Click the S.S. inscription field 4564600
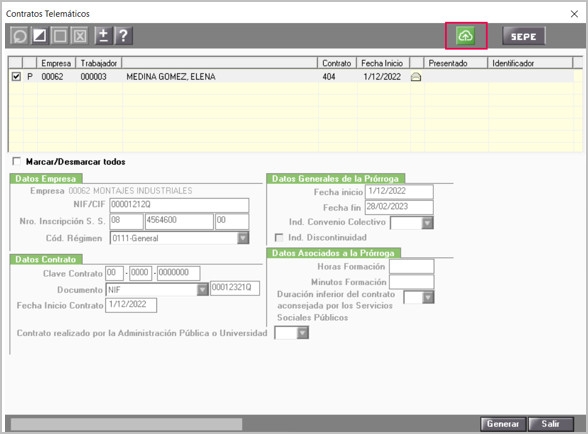 179,221
